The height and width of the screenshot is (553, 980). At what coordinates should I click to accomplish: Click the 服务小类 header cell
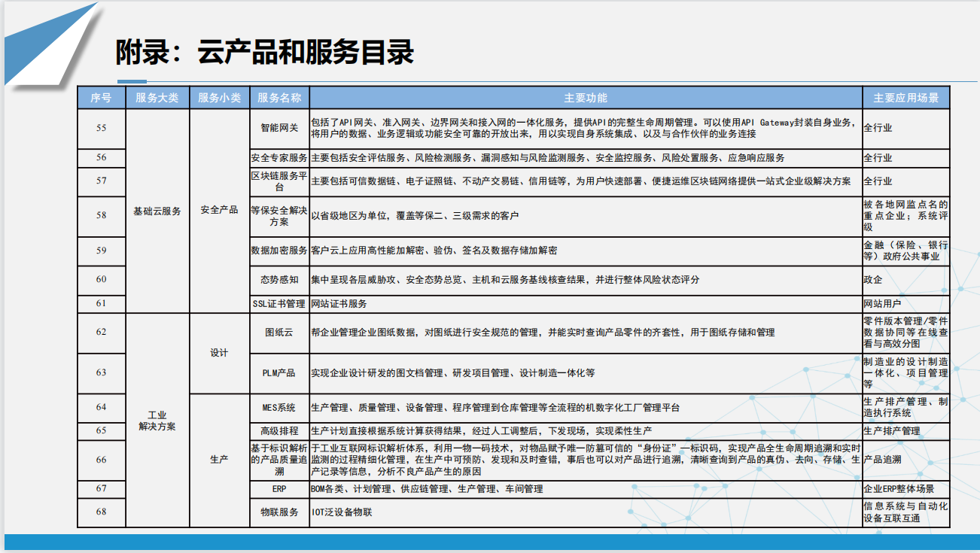coord(219,98)
